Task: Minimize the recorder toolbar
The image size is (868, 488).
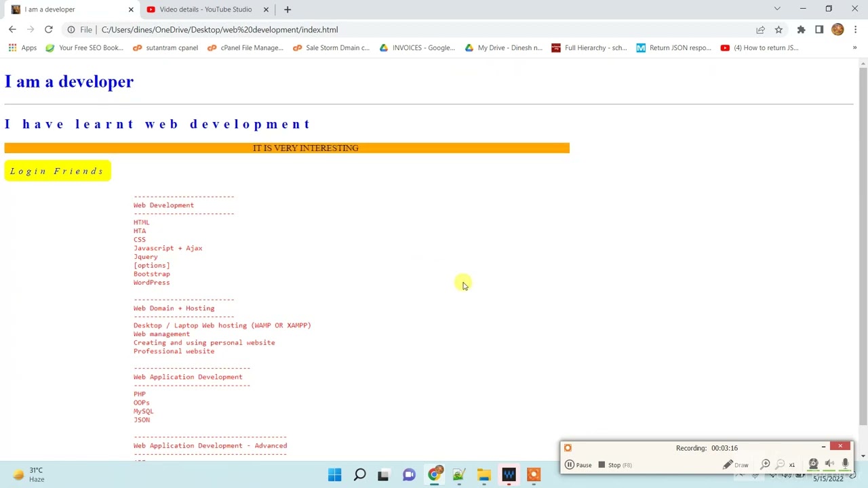Action: tap(823, 447)
